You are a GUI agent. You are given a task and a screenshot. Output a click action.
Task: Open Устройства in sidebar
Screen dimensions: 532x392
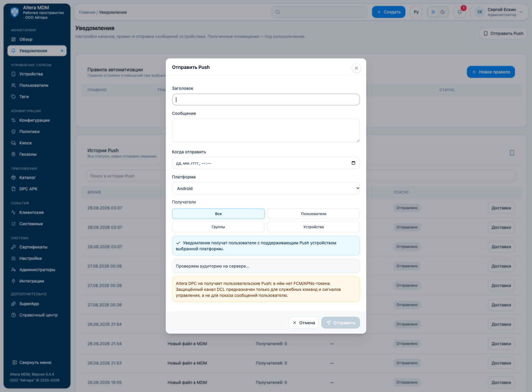(x=37, y=74)
